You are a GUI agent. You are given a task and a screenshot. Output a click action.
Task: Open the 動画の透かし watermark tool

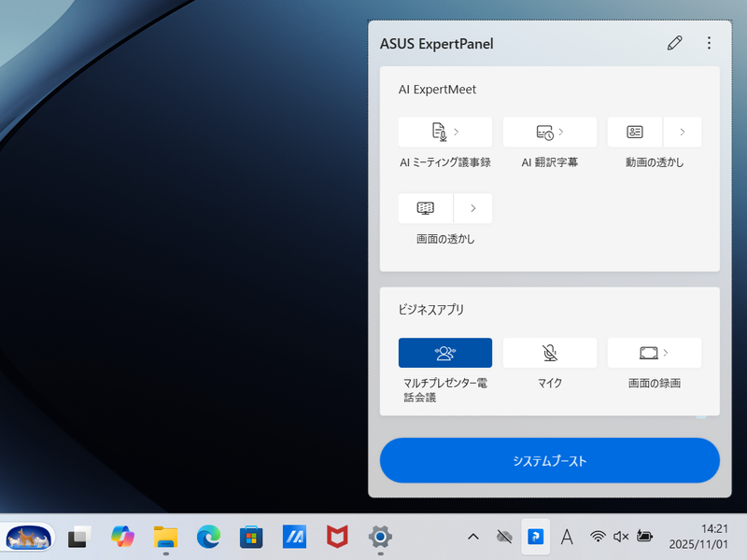634,132
